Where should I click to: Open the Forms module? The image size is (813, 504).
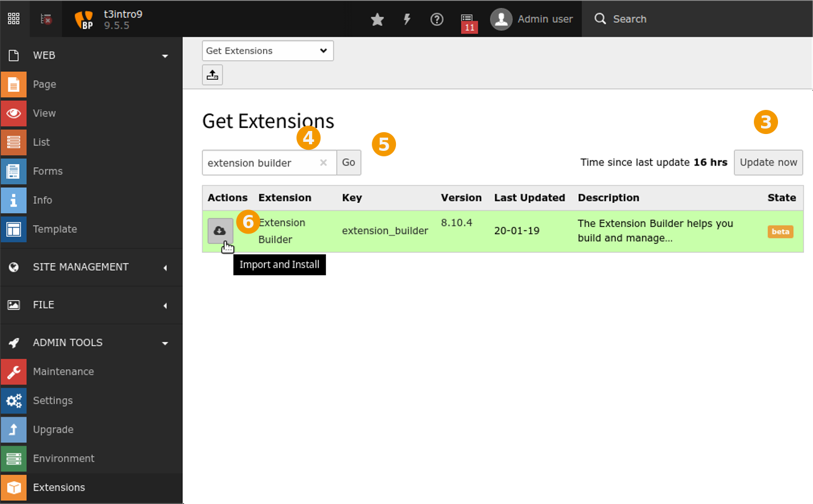click(x=46, y=171)
